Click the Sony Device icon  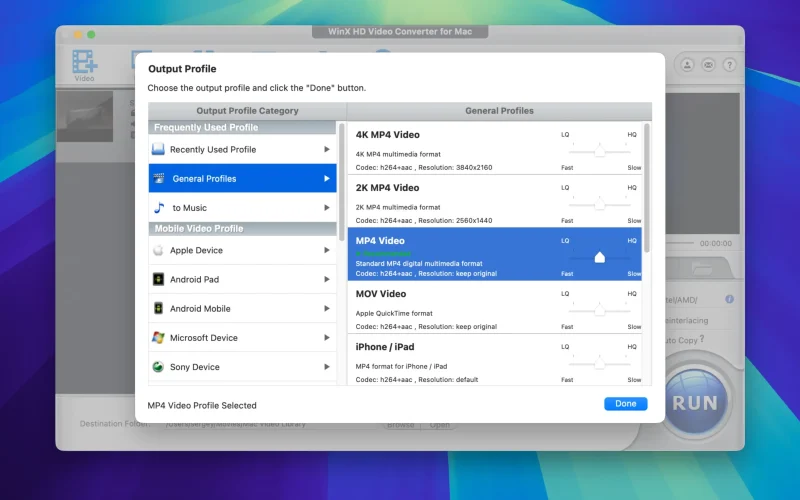(158, 366)
